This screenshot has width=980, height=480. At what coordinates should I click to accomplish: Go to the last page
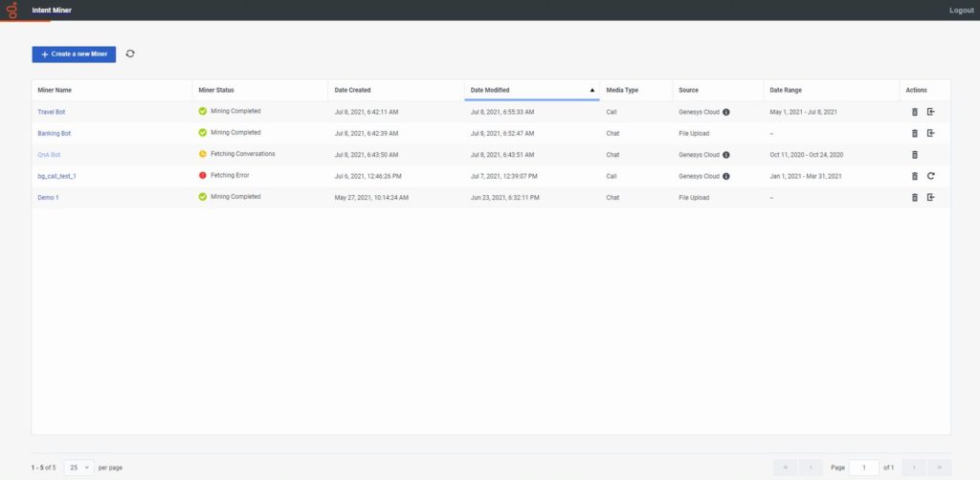(x=940, y=467)
